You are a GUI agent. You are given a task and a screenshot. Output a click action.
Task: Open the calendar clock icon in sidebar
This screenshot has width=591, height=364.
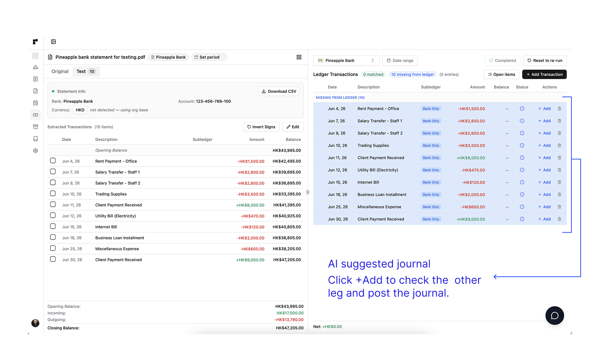click(x=36, y=103)
